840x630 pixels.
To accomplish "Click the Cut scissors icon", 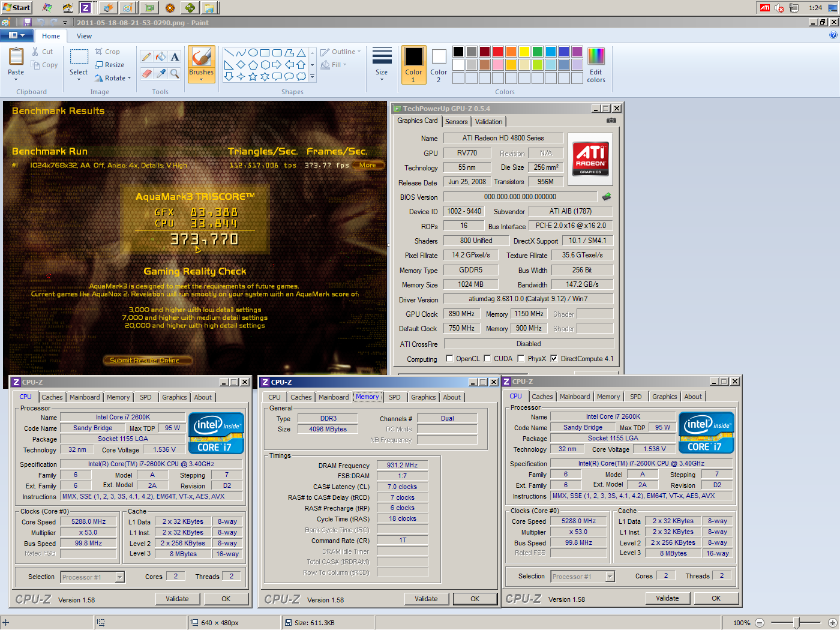I will [x=35, y=52].
